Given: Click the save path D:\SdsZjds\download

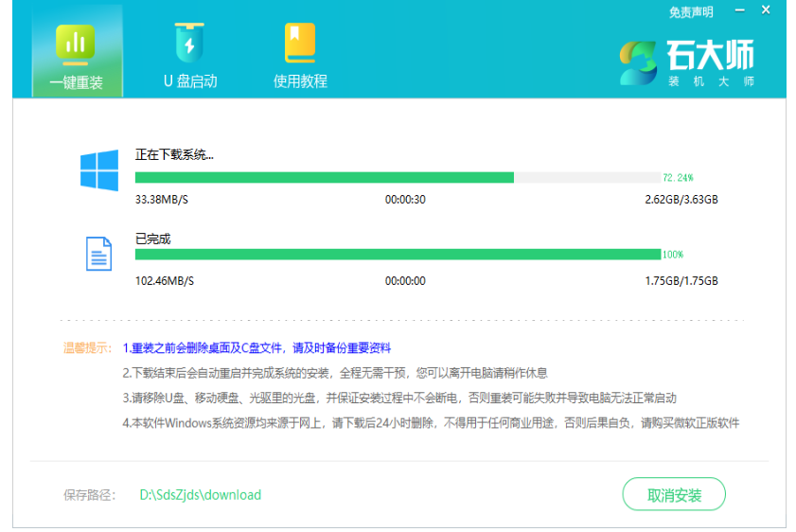Looking at the screenshot, I should 200,495.
